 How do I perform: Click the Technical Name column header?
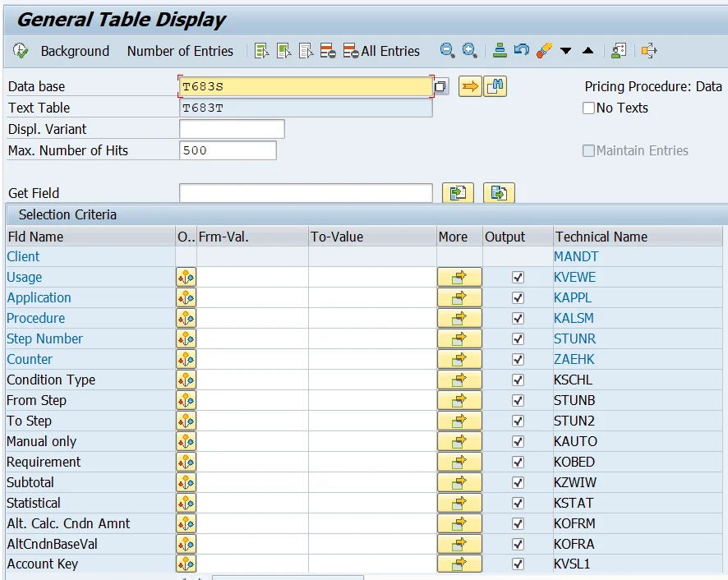[638, 237]
